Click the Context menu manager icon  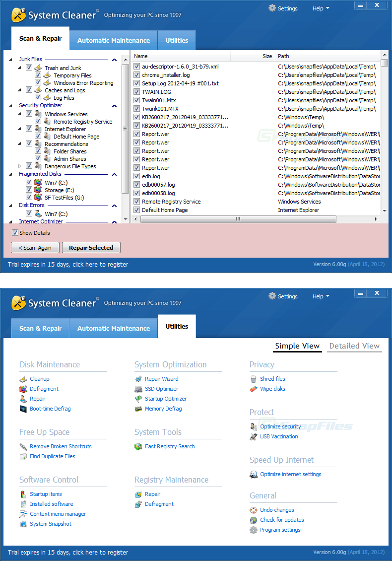point(23,514)
